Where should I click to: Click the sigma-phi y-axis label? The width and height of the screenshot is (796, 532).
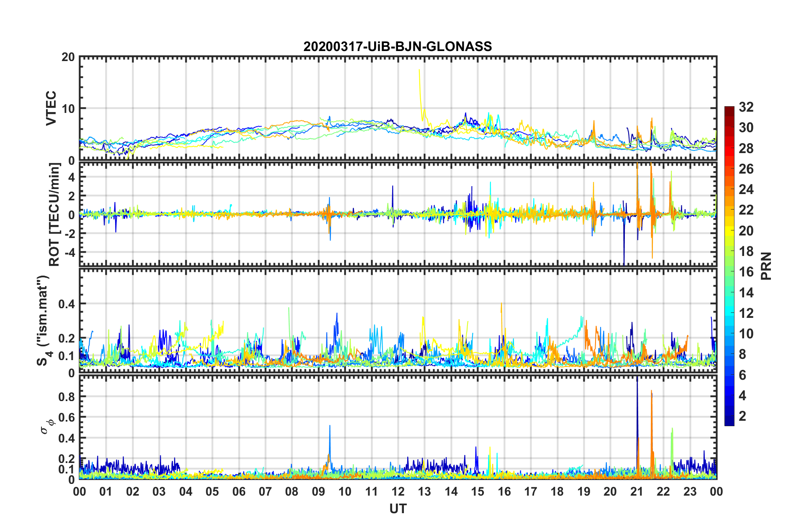(47, 426)
